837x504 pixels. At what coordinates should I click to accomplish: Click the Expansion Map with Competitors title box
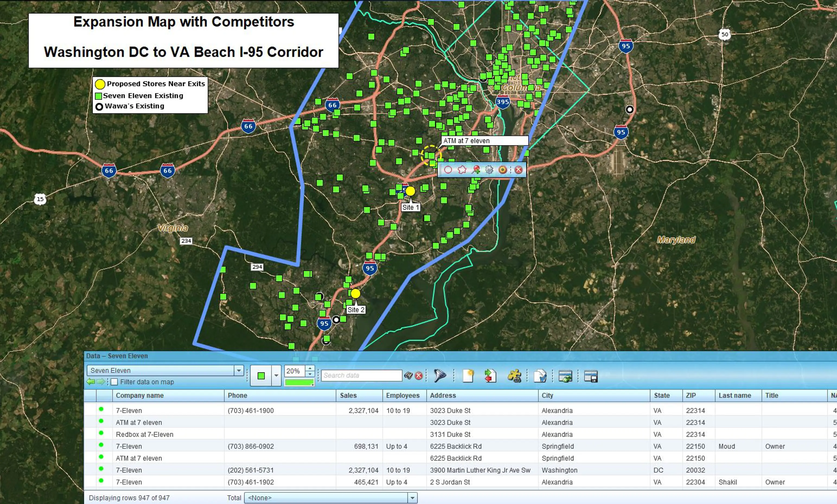pyautogui.click(x=183, y=40)
